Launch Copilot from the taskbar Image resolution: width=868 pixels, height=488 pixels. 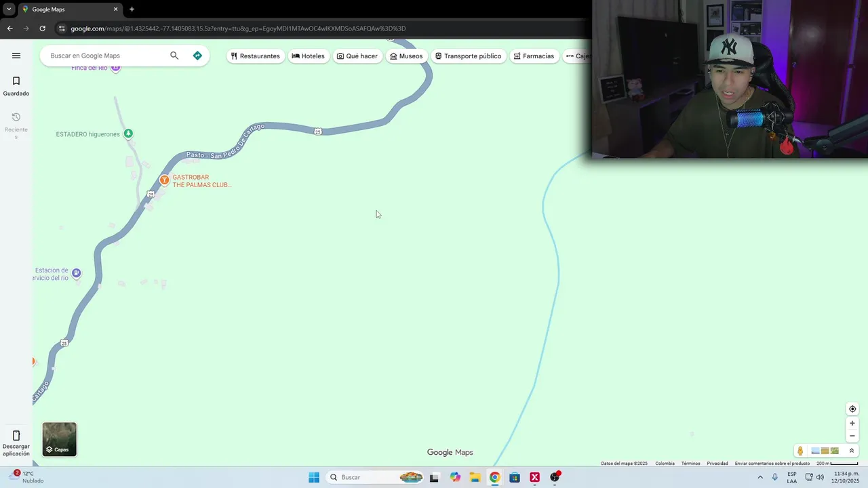455,477
